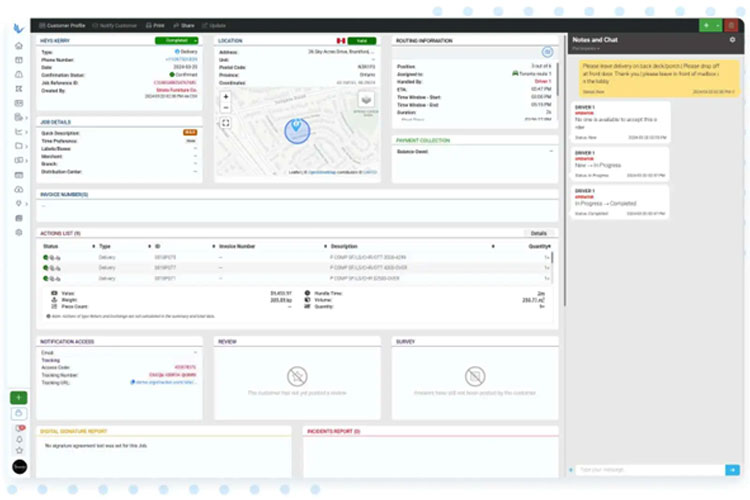
Task: Open the green dropdown arrow beside the top plus
Action: [x=717, y=25]
